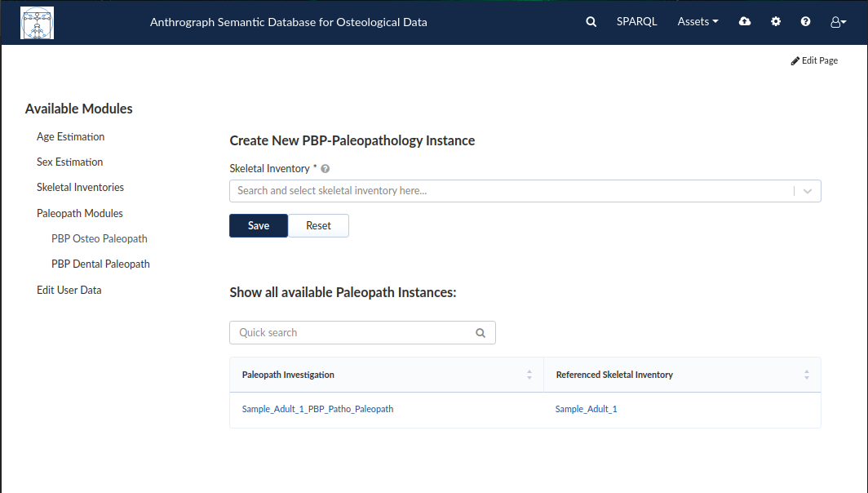Click the Anthrograph logo icon

click(37, 23)
